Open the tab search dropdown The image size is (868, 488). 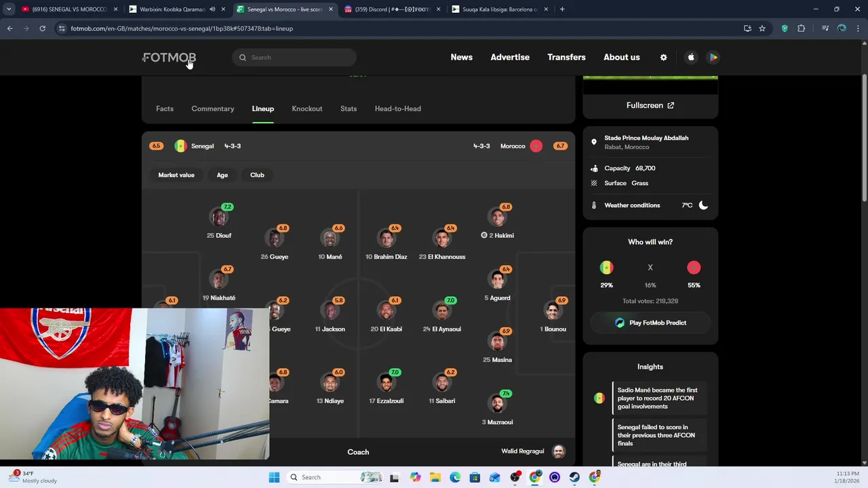pyautogui.click(x=8, y=9)
